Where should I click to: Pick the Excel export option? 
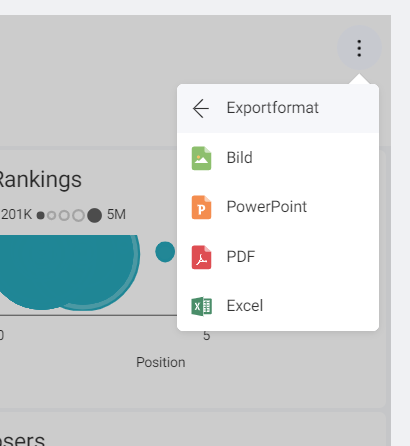278,306
